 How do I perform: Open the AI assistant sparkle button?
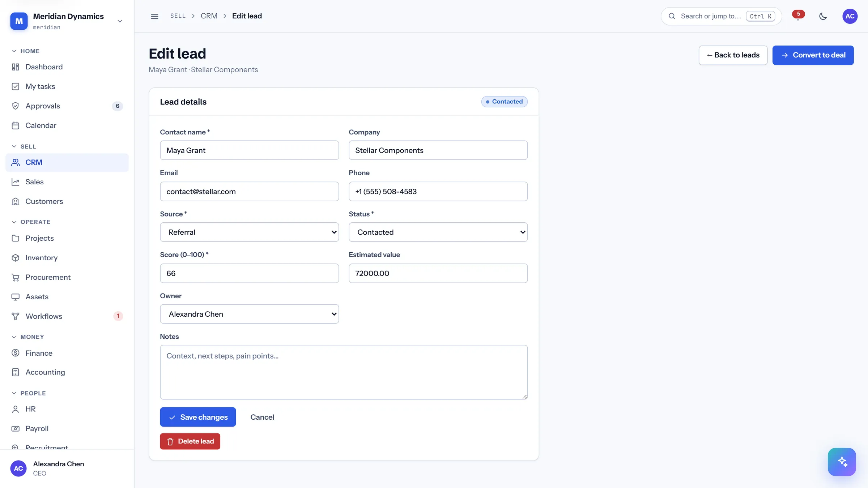(842, 462)
